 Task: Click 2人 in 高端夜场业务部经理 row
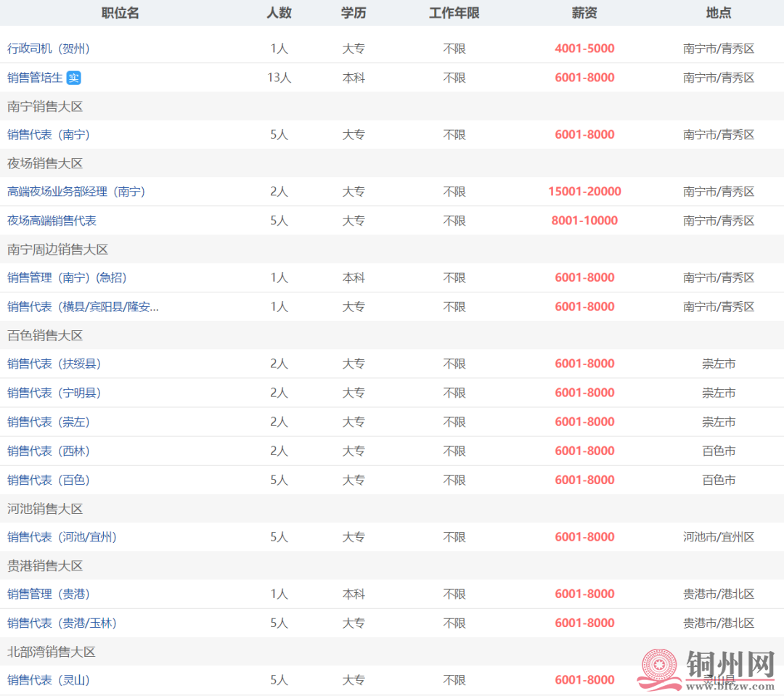coord(279,192)
